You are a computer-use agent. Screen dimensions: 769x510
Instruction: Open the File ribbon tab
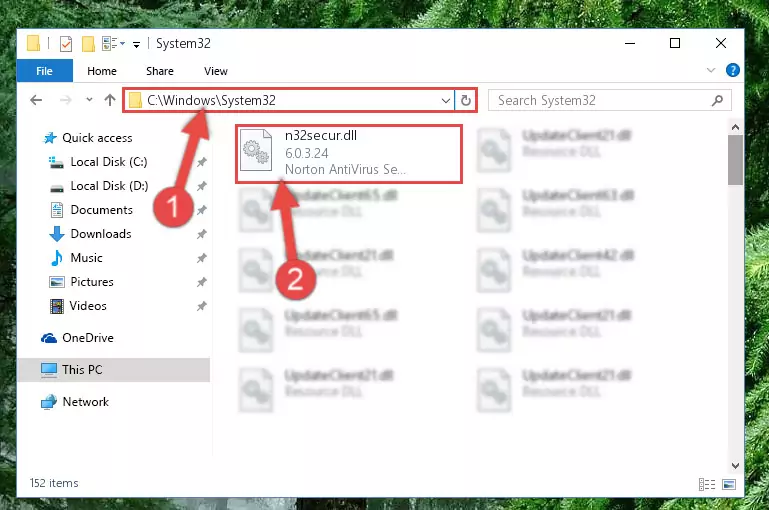pos(45,71)
